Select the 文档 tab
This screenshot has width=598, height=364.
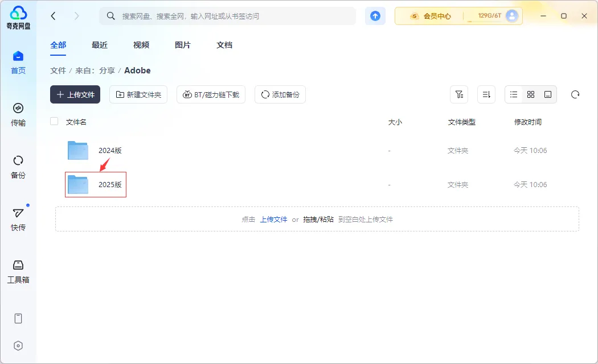coord(224,45)
